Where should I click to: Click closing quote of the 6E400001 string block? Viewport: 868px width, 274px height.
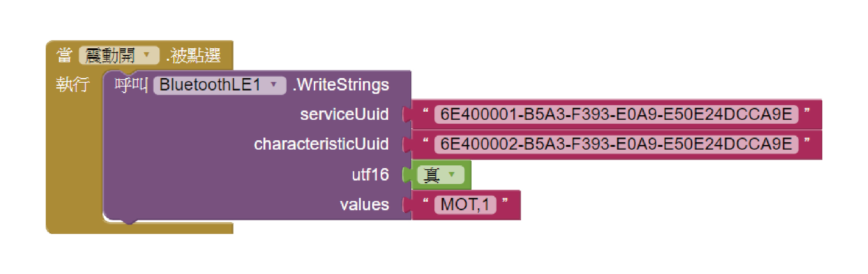click(807, 111)
